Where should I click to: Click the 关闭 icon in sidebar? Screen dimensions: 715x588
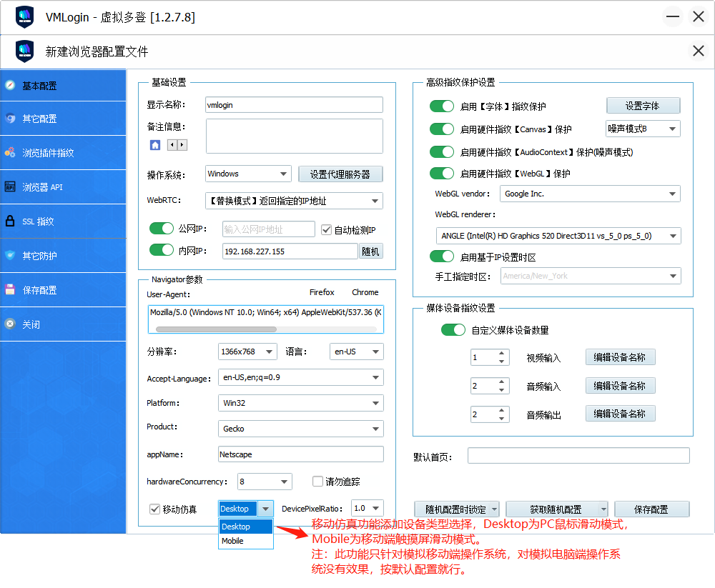pyautogui.click(x=10, y=324)
